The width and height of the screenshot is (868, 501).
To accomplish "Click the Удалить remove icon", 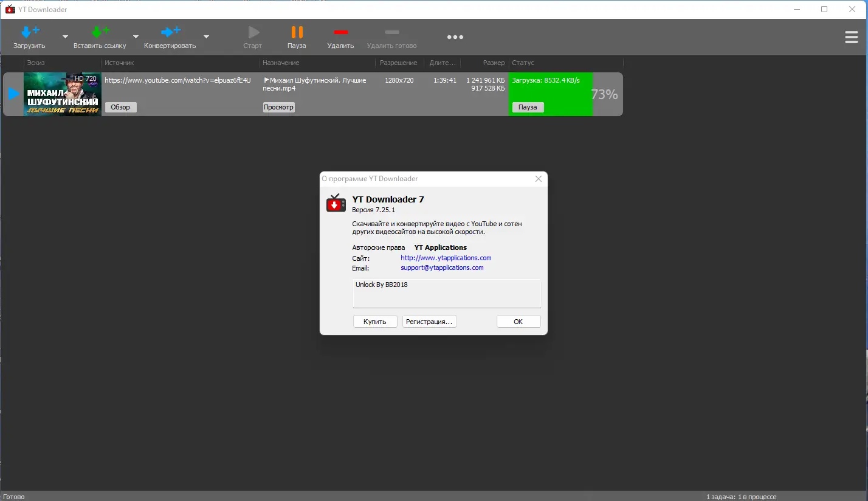I will tap(341, 32).
